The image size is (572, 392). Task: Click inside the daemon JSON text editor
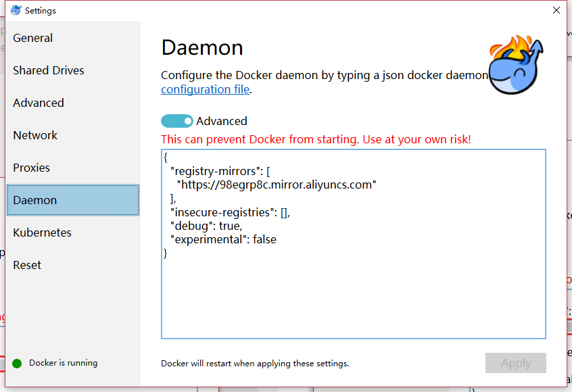pyautogui.click(x=354, y=244)
